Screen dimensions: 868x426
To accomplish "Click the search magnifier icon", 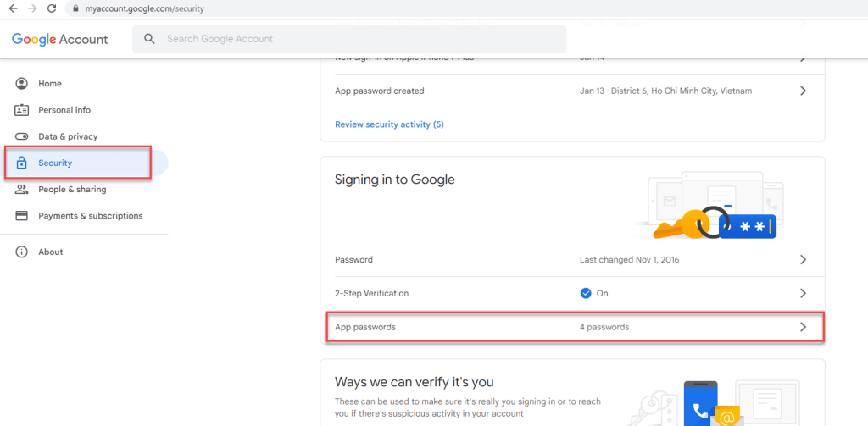I will point(150,39).
